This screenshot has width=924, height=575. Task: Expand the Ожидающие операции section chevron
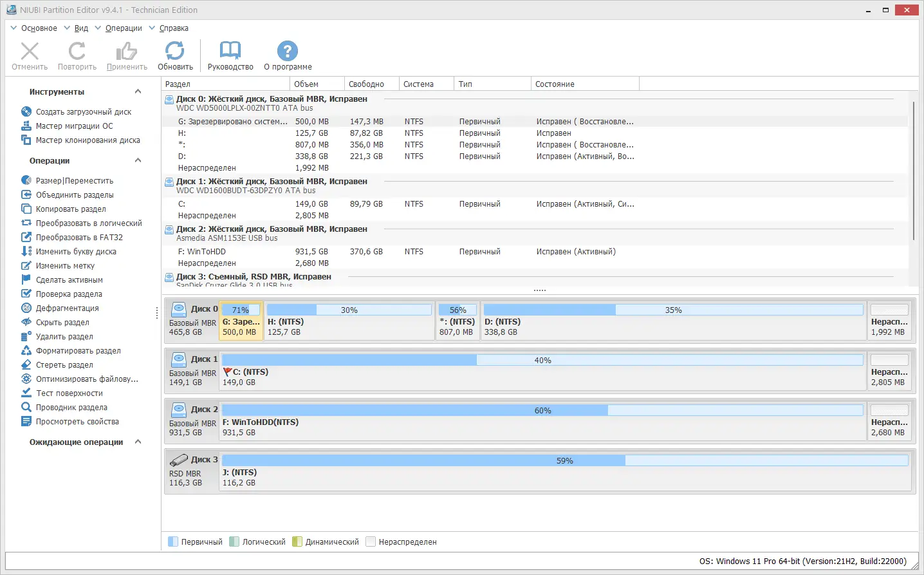(138, 442)
